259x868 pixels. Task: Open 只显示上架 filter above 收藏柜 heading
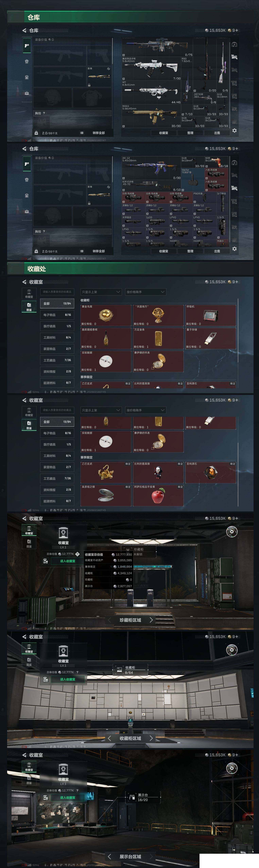(101, 292)
